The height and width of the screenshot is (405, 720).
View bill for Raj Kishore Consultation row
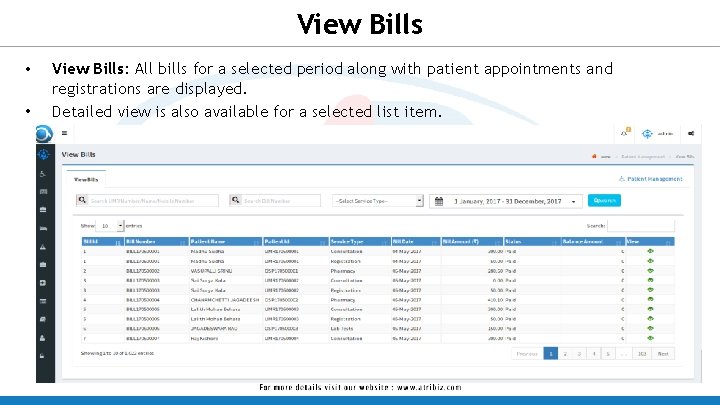pyautogui.click(x=650, y=338)
